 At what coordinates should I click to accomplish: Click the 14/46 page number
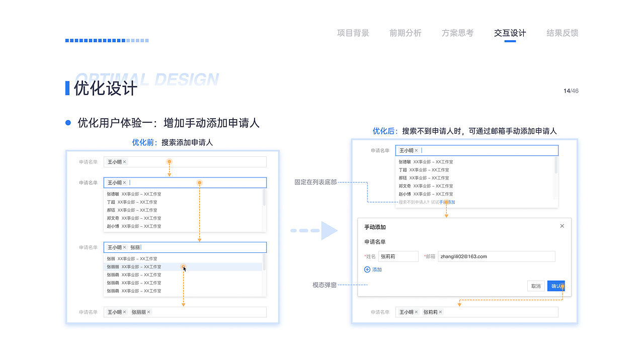(571, 91)
